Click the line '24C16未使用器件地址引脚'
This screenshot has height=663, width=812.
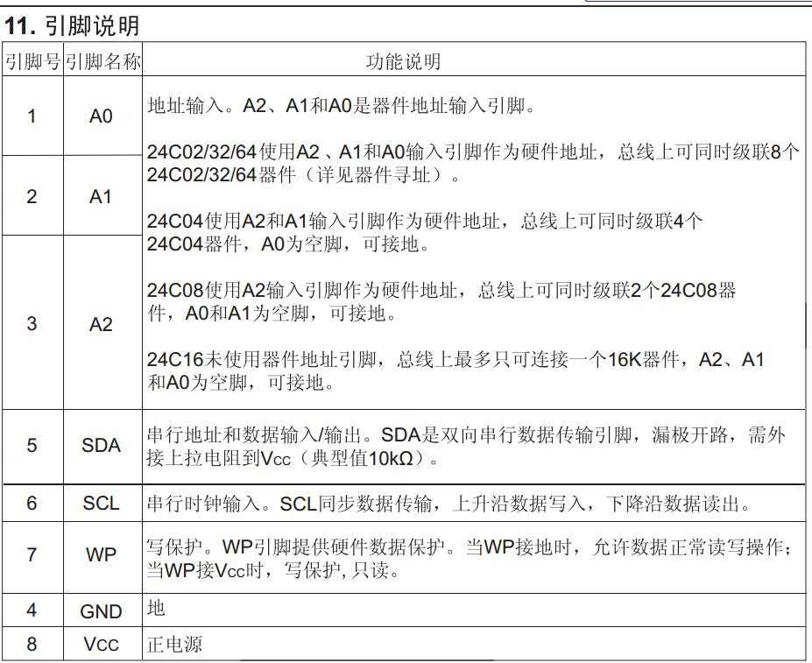pyautogui.click(x=455, y=359)
